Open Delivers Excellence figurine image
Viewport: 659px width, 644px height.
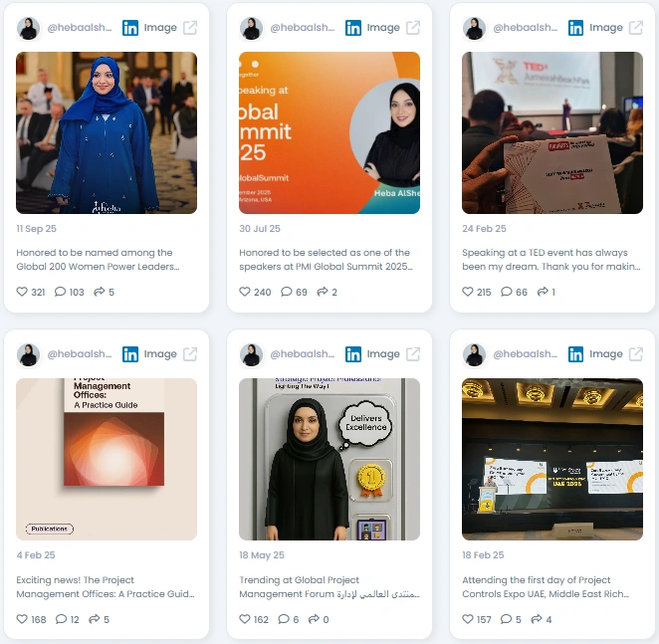329,459
